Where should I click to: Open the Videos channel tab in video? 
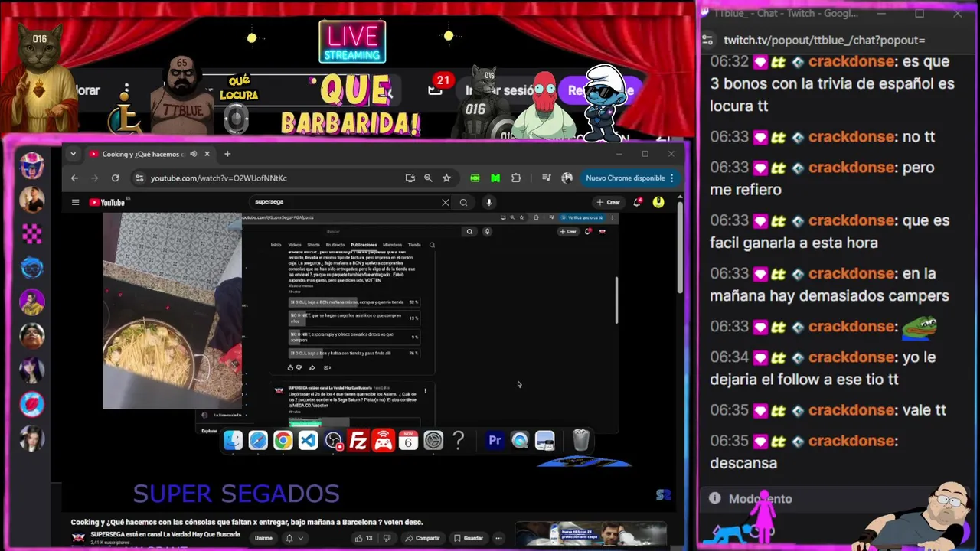pyautogui.click(x=294, y=245)
